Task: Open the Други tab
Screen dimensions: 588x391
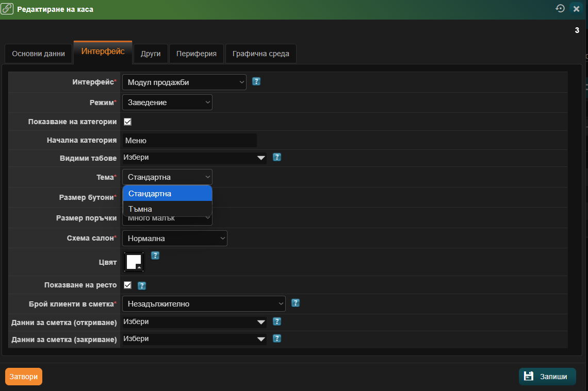Action: (151, 54)
